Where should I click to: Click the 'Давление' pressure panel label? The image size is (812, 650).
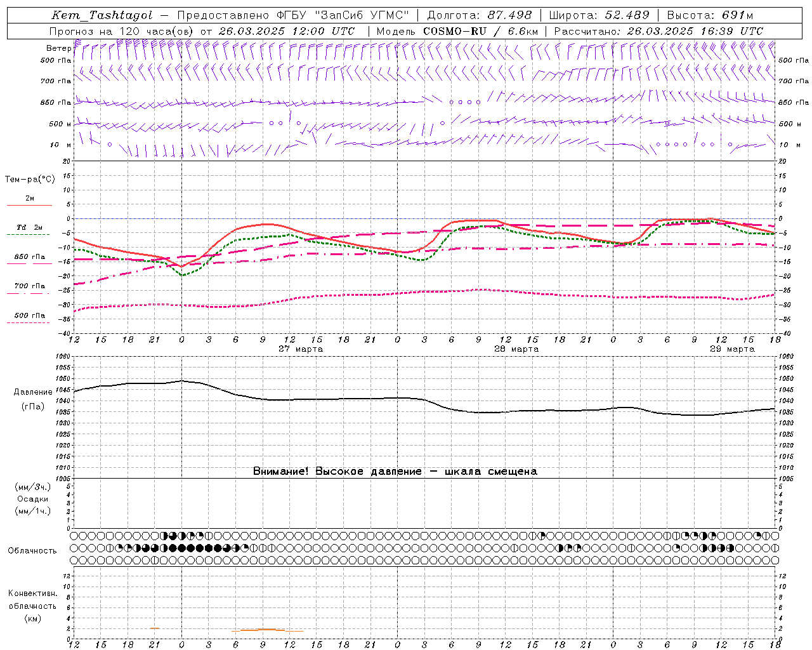coord(33,392)
